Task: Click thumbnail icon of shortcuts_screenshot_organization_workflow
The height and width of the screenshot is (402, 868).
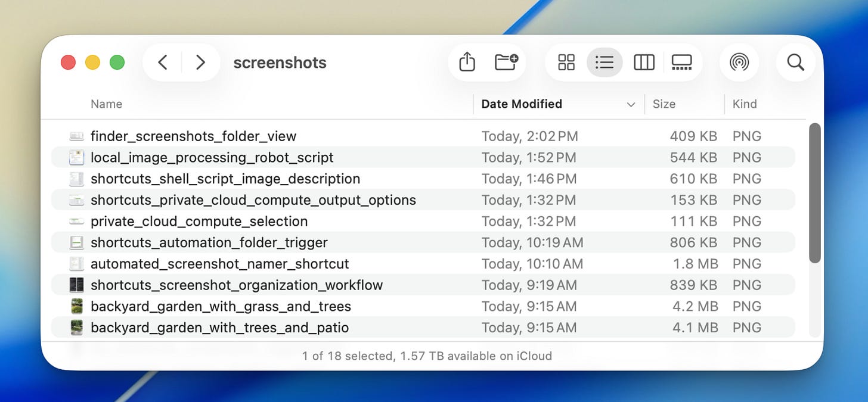Action: tap(76, 285)
